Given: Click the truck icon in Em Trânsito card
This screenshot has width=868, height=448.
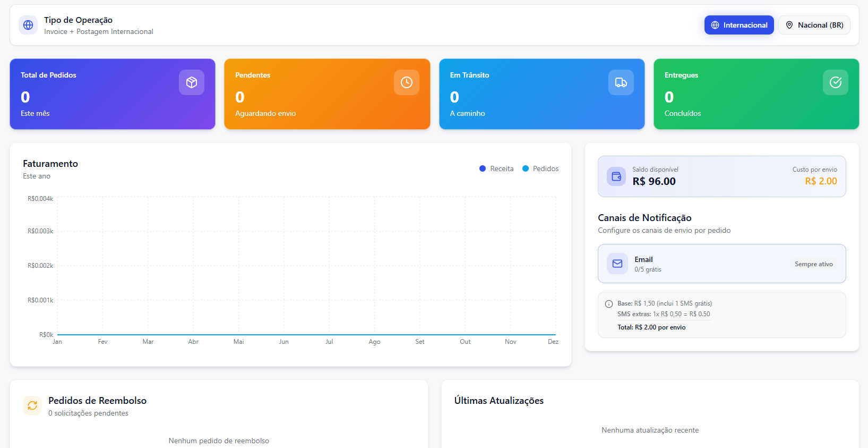Looking at the screenshot, I should [621, 82].
